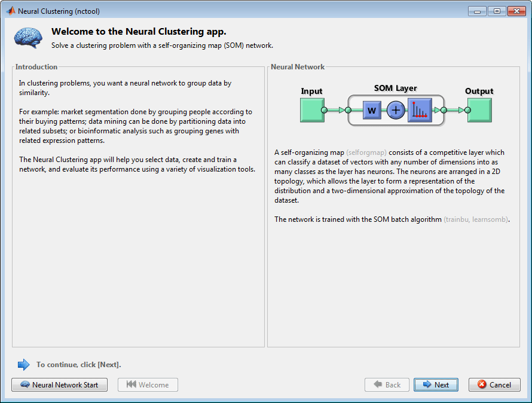Viewport: 532px width, 403px height.
Task: Click the Cancel button
Action: [494, 384]
